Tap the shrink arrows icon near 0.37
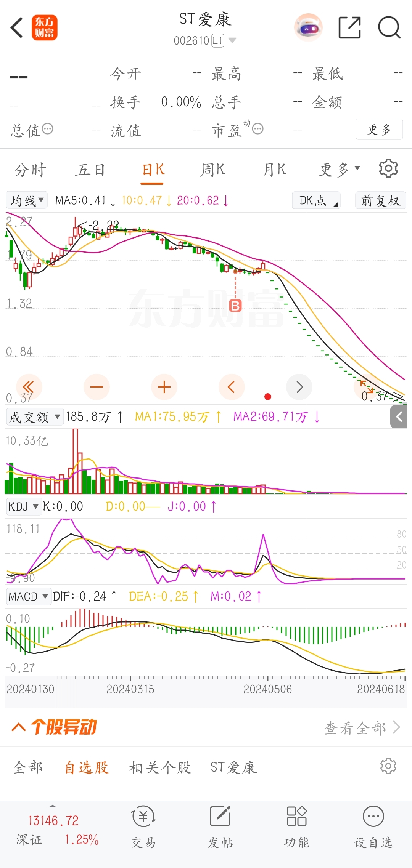The width and height of the screenshot is (412, 868). [367, 386]
